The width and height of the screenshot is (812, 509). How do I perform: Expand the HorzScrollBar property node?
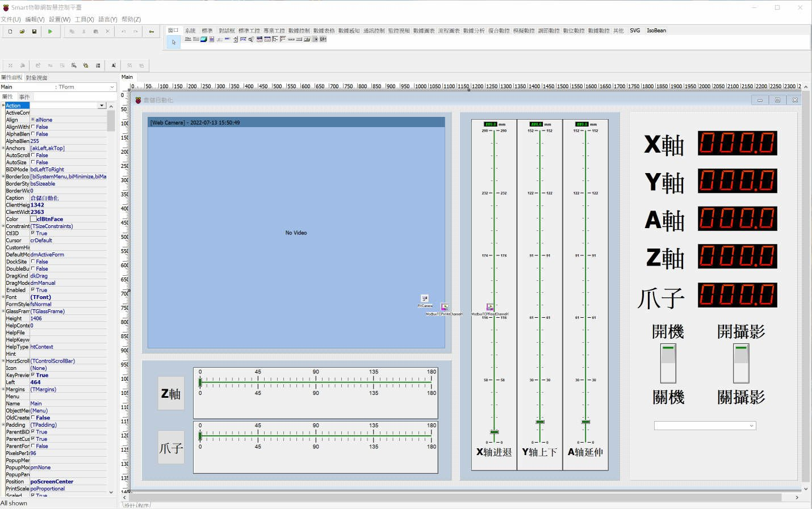click(3, 361)
